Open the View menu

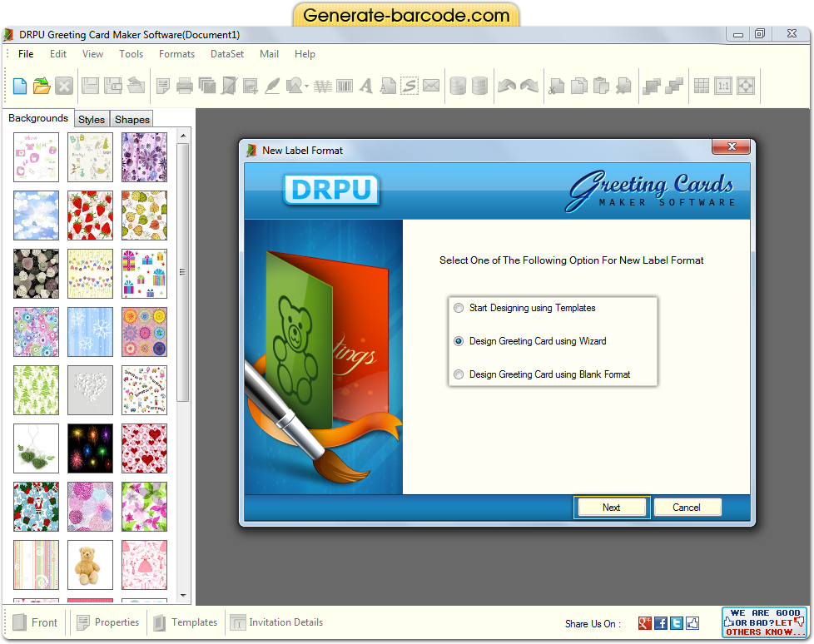tap(92, 54)
